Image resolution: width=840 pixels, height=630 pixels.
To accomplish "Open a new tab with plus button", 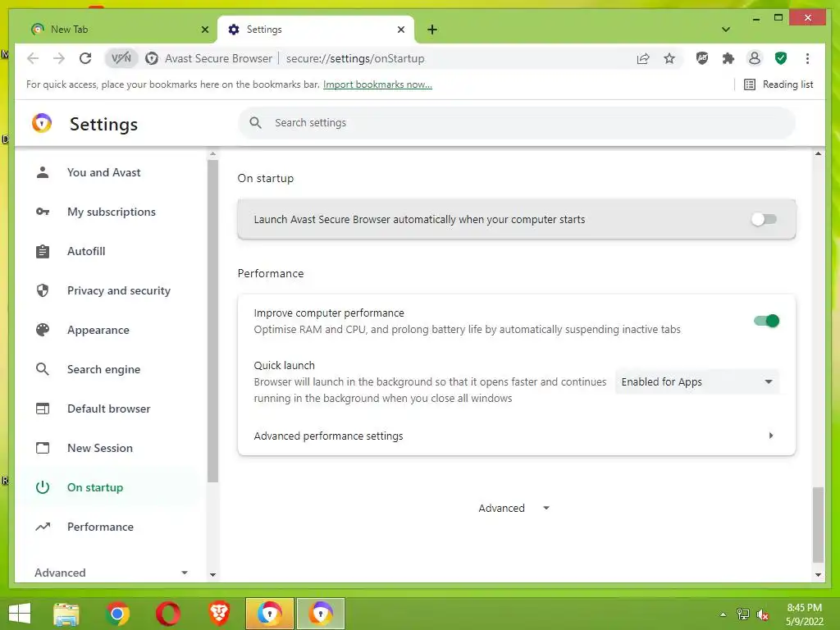I will (x=432, y=30).
